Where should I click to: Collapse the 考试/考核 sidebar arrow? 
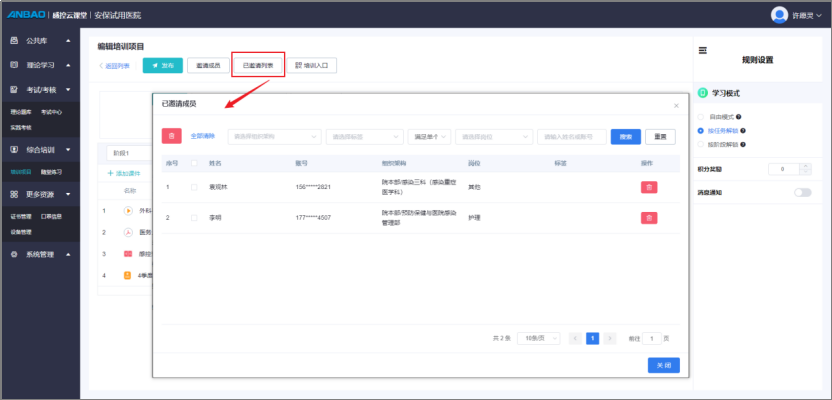tap(68, 90)
